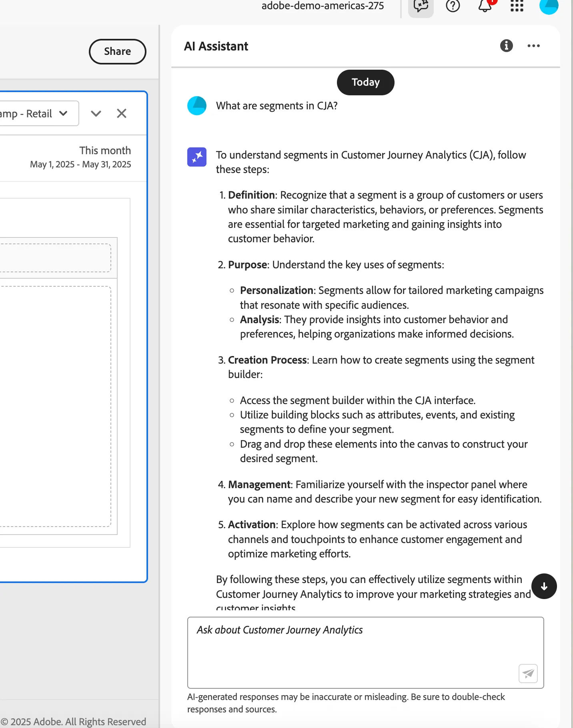Send message with paper plane icon

(528, 673)
